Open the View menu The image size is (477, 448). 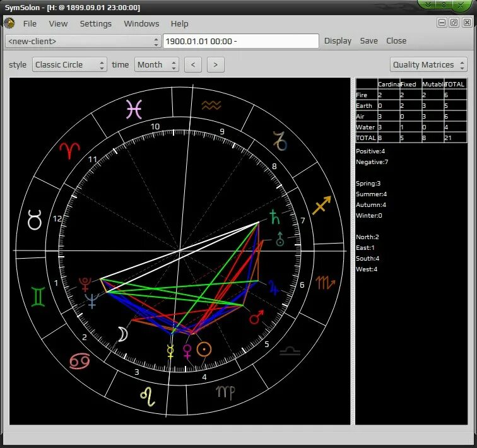(58, 24)
